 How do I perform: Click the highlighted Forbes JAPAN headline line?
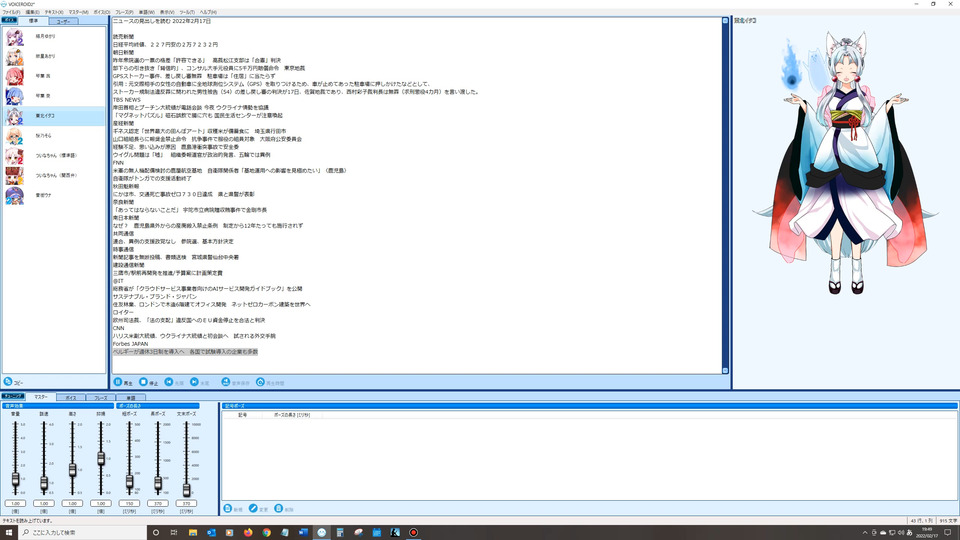click(185, 352)
